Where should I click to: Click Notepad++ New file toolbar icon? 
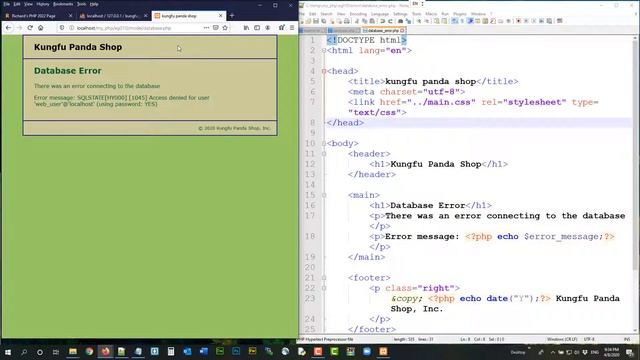[x=302, y=21]
